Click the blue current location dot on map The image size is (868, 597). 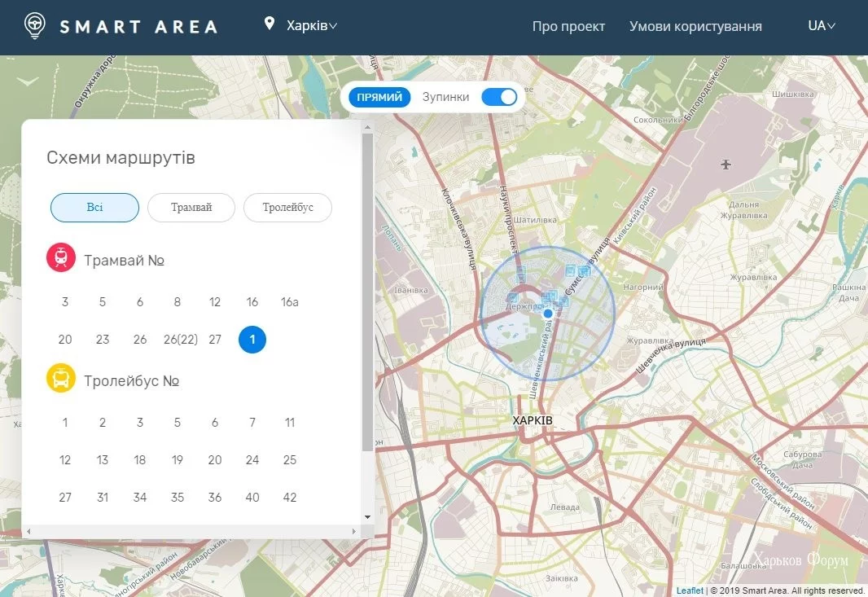pos(548,313)
